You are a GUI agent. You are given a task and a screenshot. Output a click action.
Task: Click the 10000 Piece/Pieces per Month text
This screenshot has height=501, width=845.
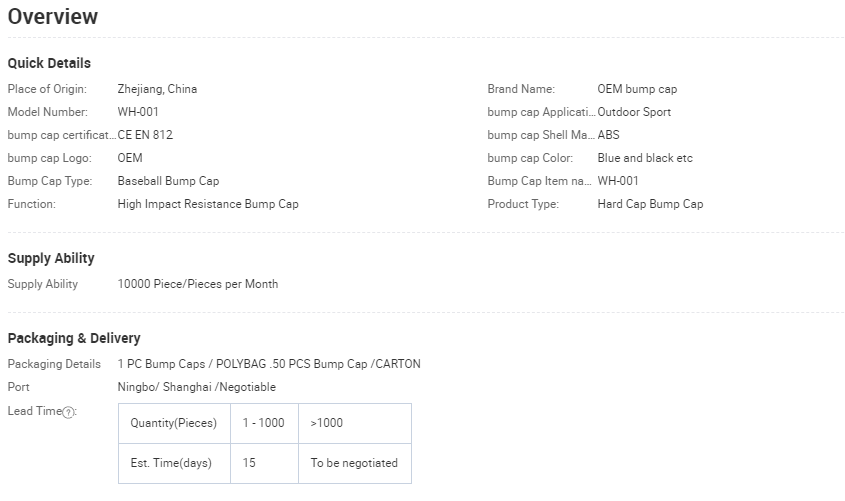[198, 284]
